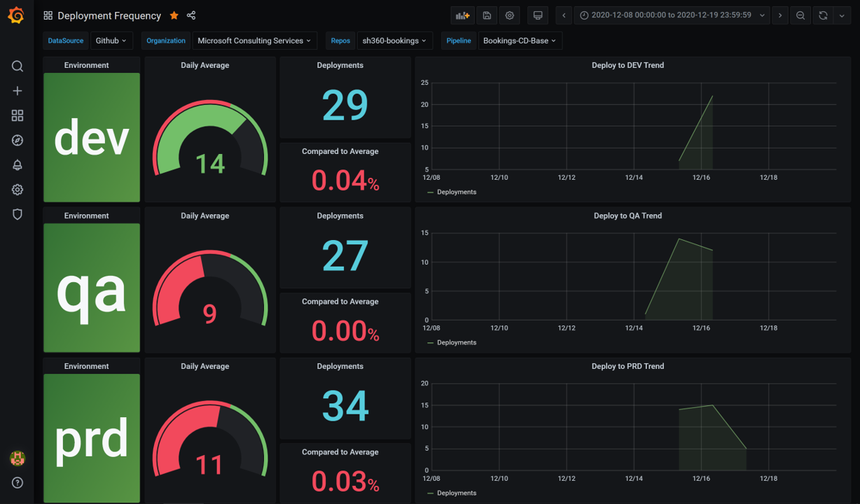Click the Pipeline variable label
Viewport: 860px width, 504px height.
click(459, 41)
